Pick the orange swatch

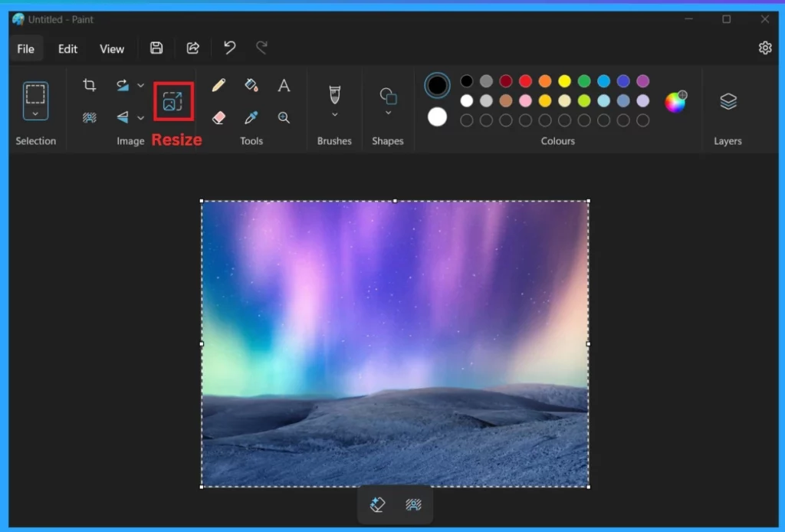pyautogui.click(x=545, y=81)
